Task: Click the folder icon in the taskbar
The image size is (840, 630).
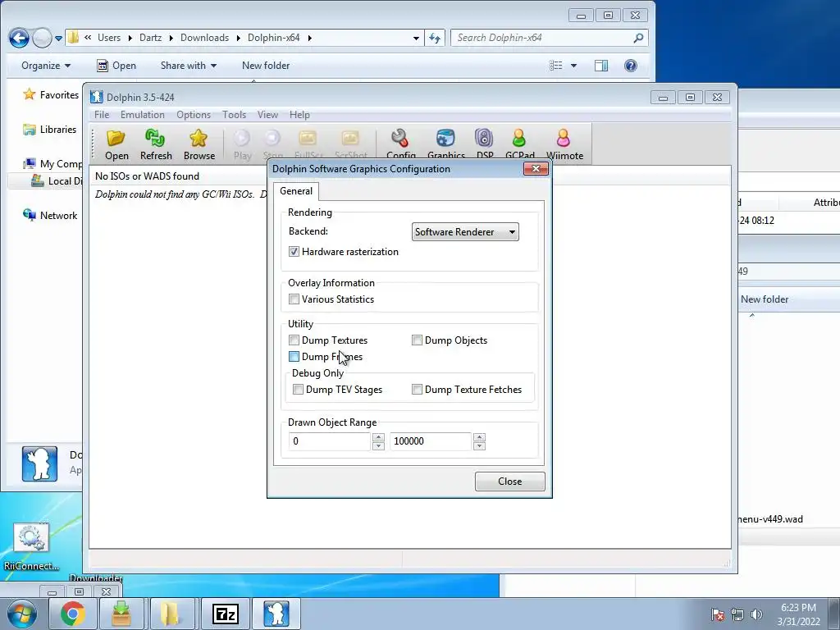Action: click(171, 614)
